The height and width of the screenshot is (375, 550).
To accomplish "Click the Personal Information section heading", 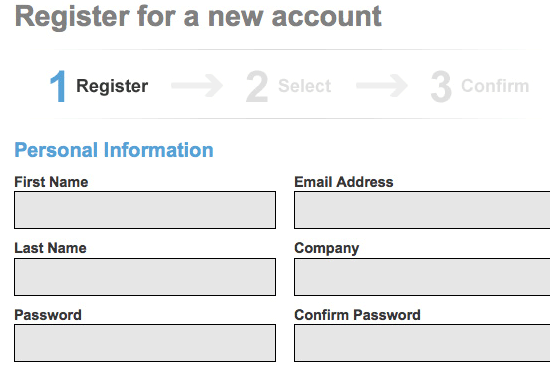I will 114,150.
